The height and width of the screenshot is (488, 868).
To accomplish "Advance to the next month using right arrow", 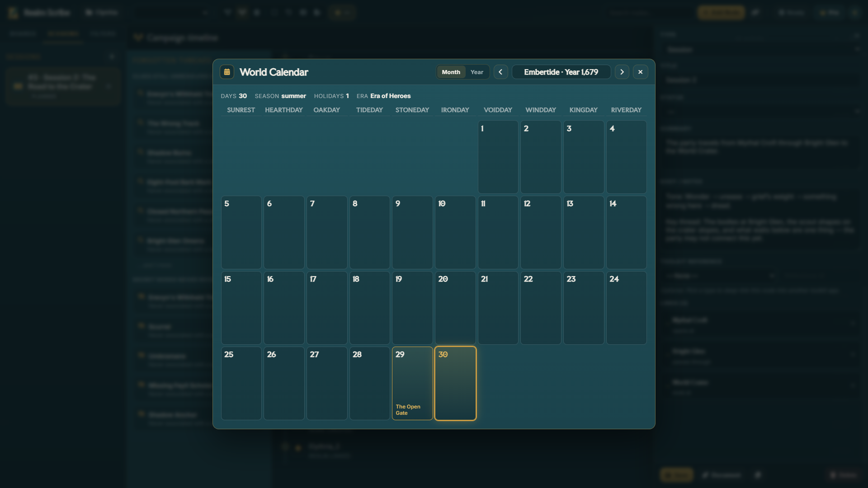I will (622, 72).
